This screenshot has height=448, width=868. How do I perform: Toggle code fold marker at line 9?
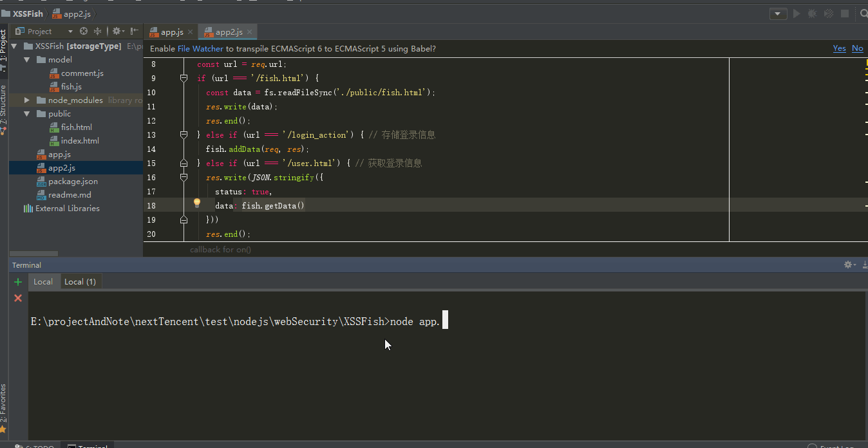[184, 78]
